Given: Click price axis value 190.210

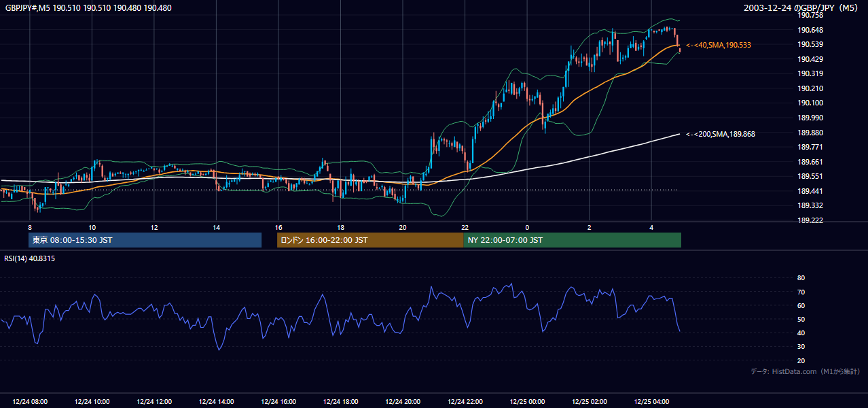Looking at the screenshot, I should (x=810, y=88).
